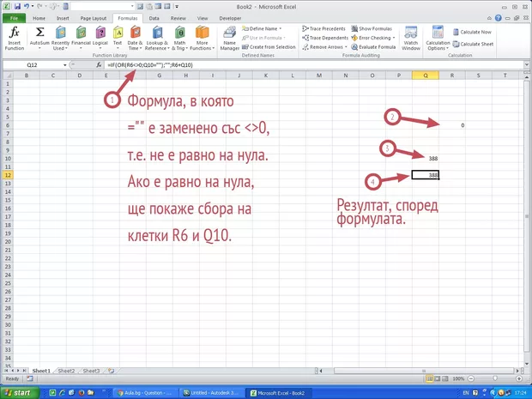Click the horizontal scrollbar thumb

point(423,371)
